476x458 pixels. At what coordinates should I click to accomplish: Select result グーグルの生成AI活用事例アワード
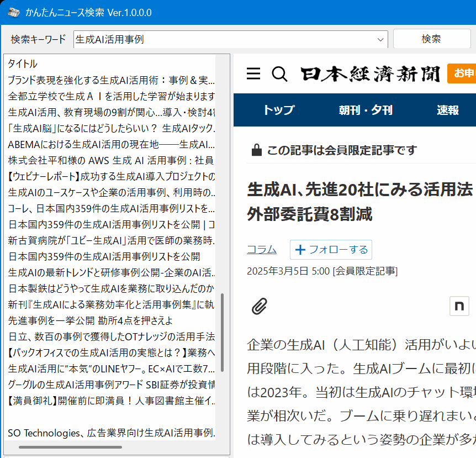click(x=111, y=385)
